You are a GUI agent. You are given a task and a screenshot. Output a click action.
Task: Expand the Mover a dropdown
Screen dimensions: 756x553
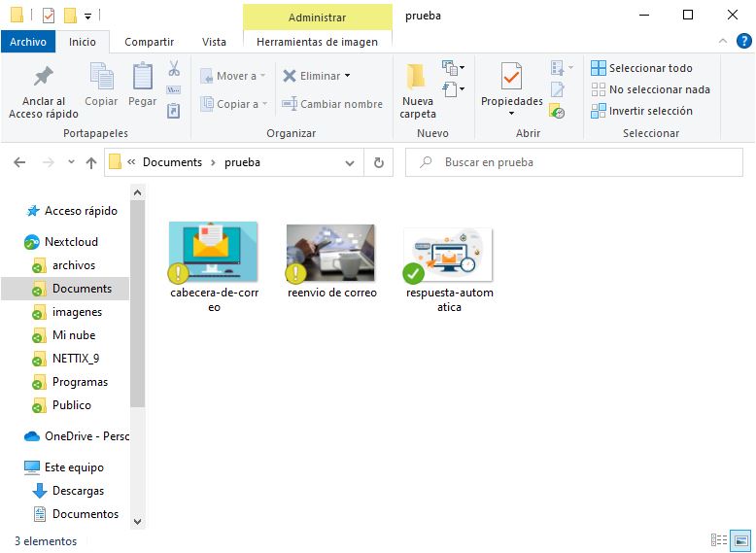click(x=262, y=76)
